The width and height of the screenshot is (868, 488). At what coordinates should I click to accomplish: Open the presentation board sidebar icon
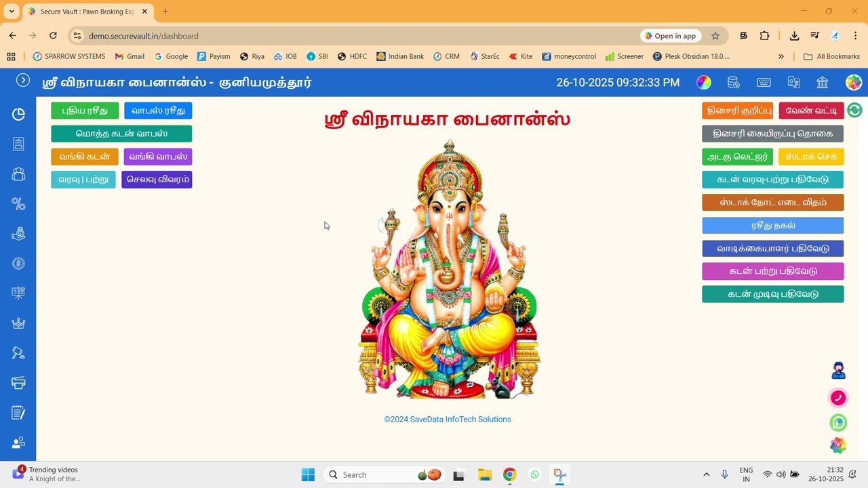pyautogui.click(x=18, y=293)
